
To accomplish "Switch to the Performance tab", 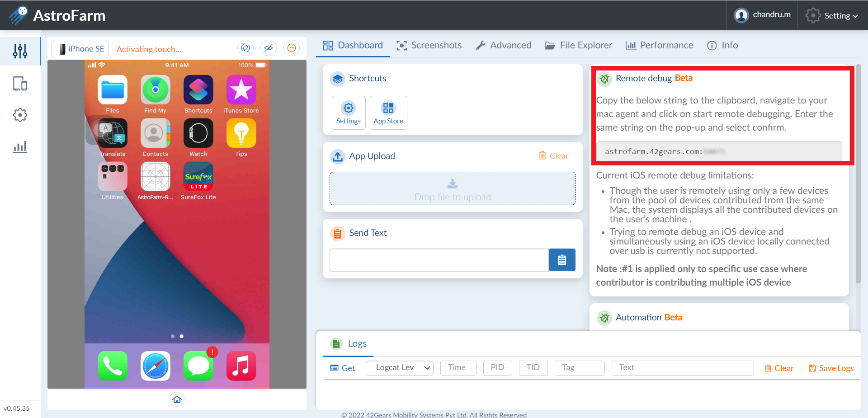I will [x=659, y=45].
